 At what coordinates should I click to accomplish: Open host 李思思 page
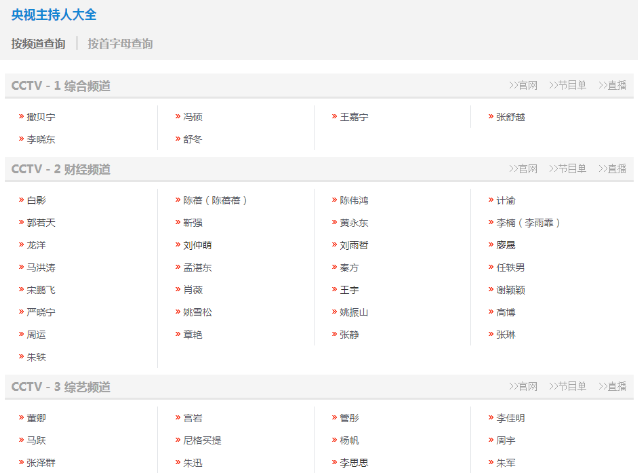tap(354, 463)
